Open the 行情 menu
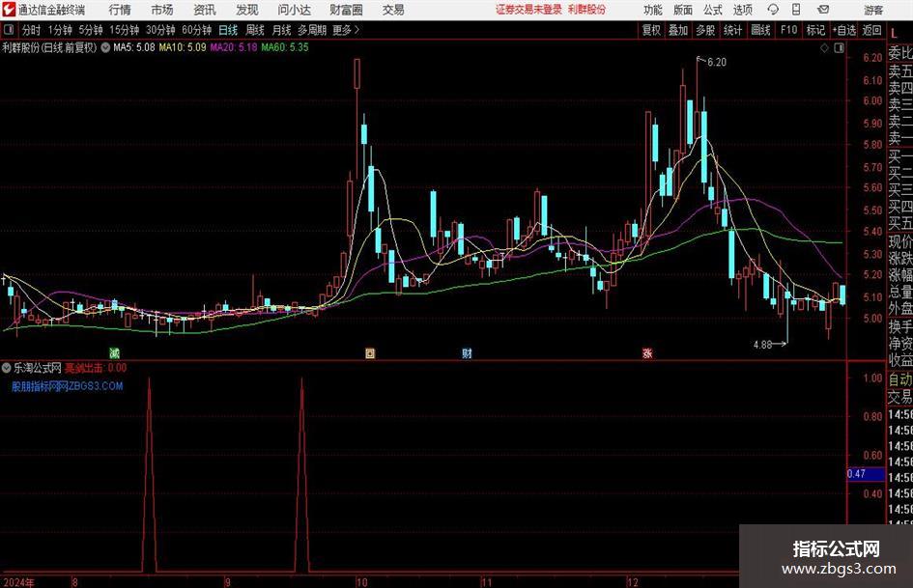Viewport: 913px width, 588px height. [120, 10]
